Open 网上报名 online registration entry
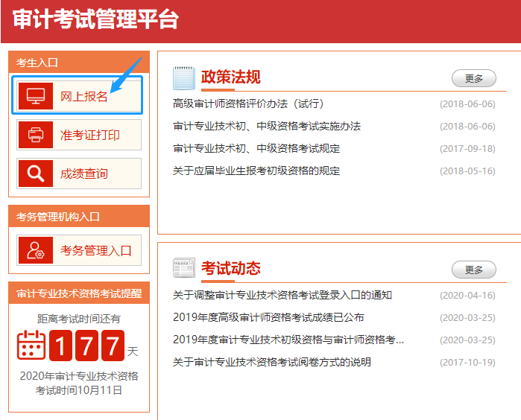Screen dimensions: 521x420 84,96
